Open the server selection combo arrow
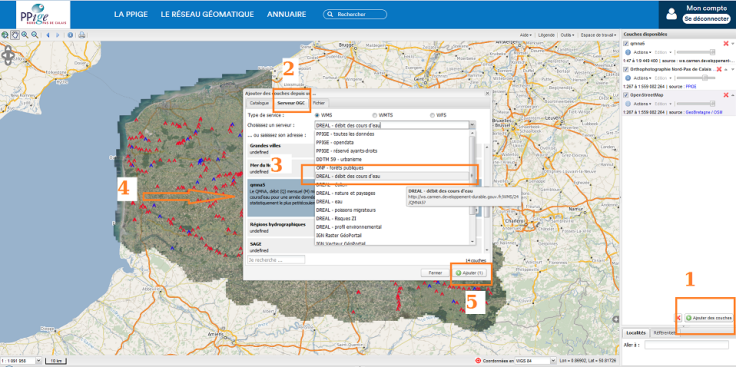The image size is (736, 367). coord(472,125)
